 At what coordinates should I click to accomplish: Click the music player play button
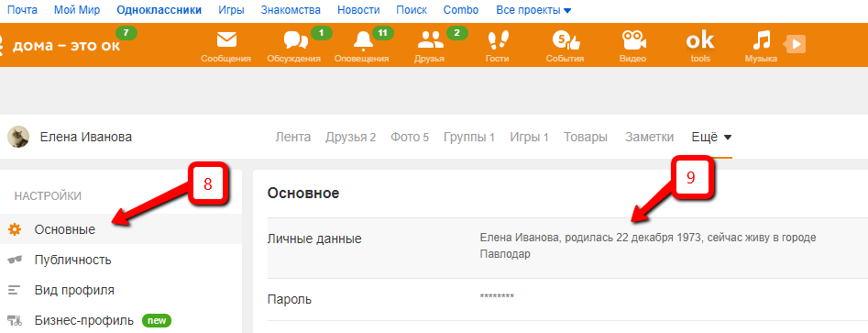click(795, 44)
